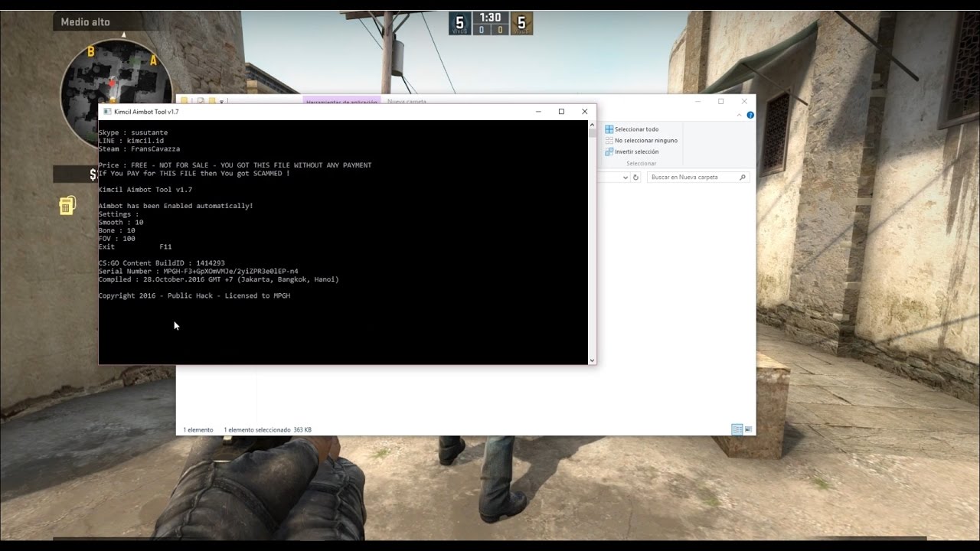Viewport: 980px width, 551px height.
Task: Click the 'Copyright 2016 - Public Hack' line
Action: click(194, 295)
